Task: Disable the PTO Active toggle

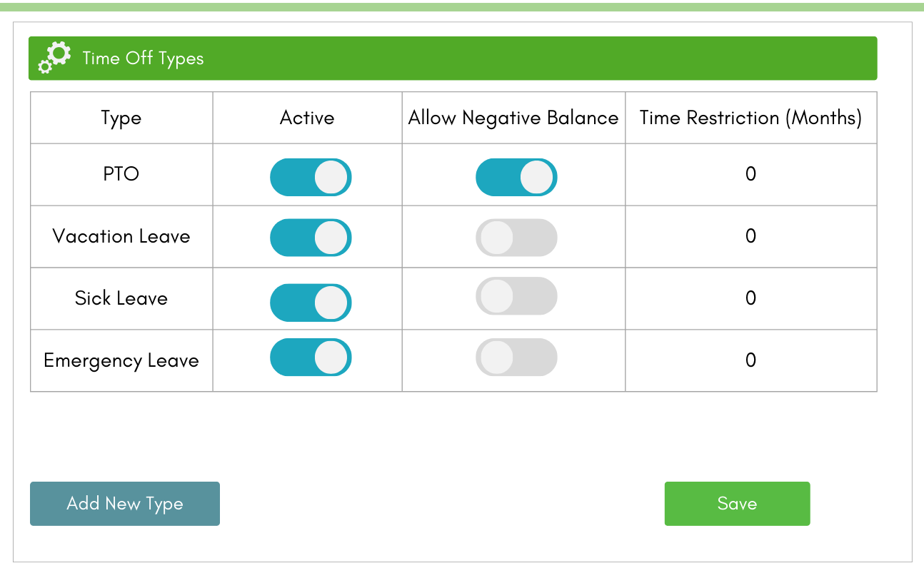Action: tap(311, 177)
